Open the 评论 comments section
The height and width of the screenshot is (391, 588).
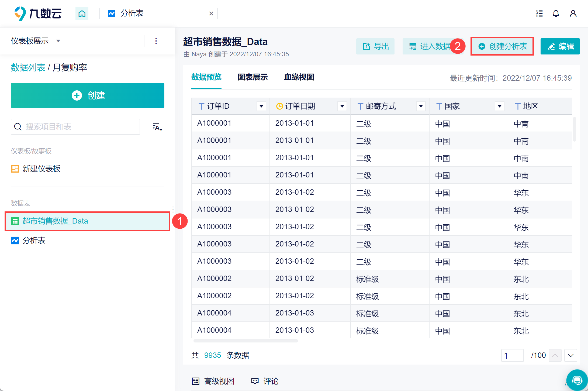[x=265, y=381]
